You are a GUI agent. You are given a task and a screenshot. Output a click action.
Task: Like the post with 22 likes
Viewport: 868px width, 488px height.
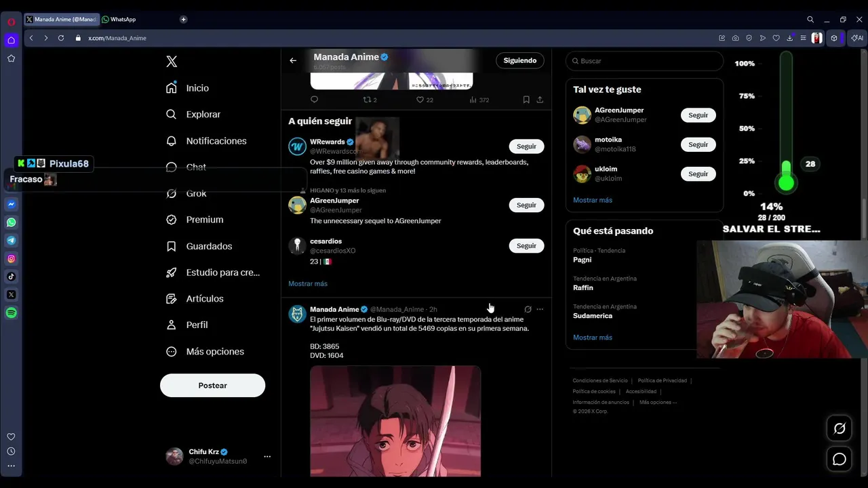click(425, 100)
